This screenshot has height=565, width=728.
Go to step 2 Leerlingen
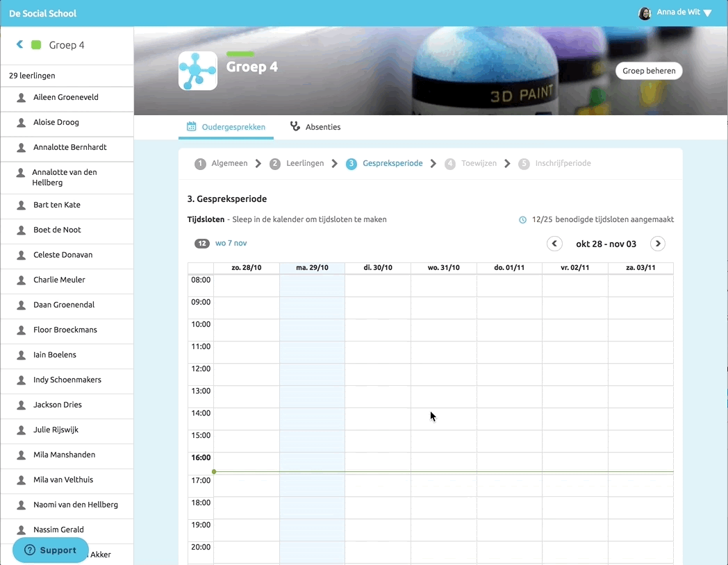click(297, 164)
